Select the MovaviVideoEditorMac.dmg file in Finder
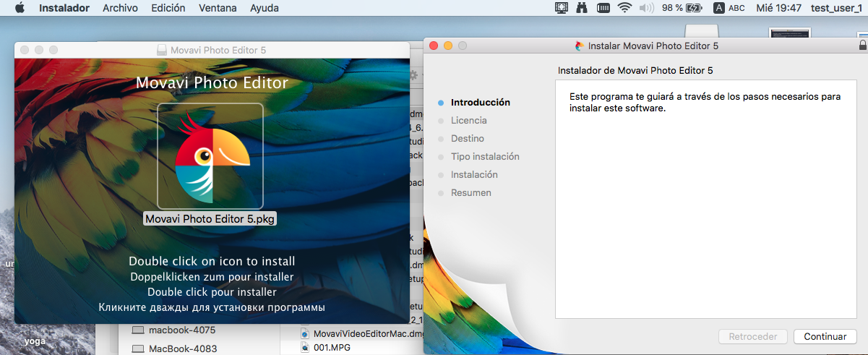The height and width of the screenshot is (355, 868). pos(369,333)
